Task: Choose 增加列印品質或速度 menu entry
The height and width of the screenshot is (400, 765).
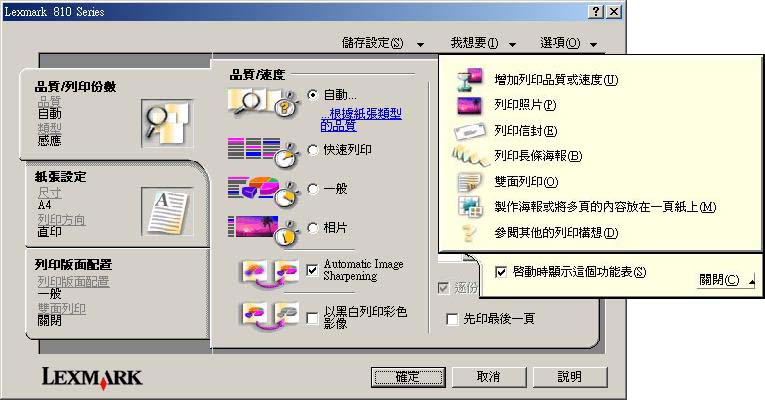Action: click(x=556, y=80)
